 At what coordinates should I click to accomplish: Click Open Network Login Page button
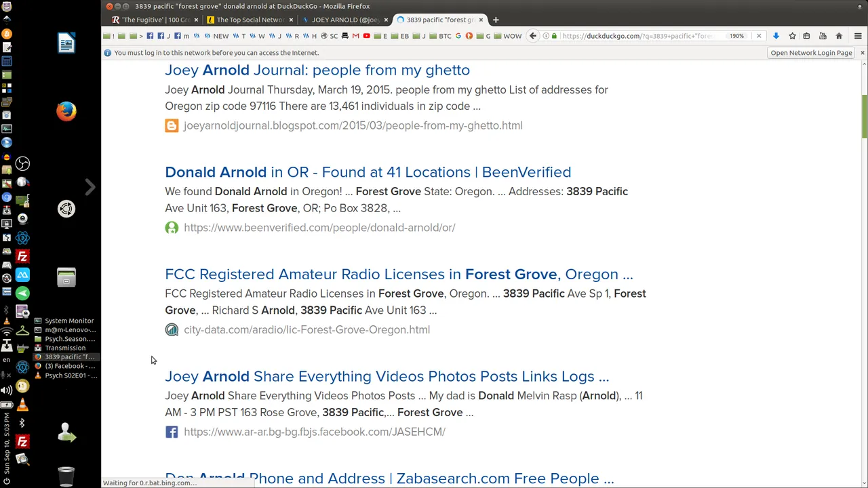(x=811, y=53)
